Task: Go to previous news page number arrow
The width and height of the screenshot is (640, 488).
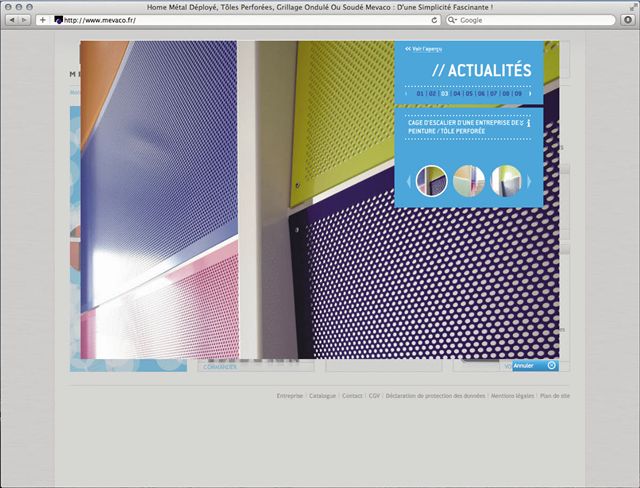Action: [406, 93]
